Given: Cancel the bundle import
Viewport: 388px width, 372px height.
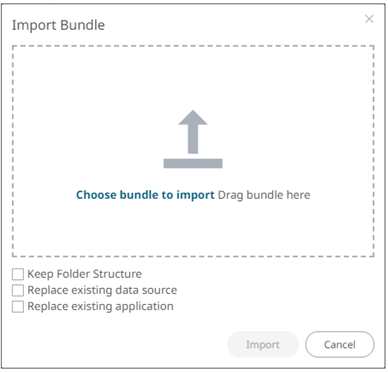Looking at the screenshot, I should pyautogui.click(x=340, y=344).
